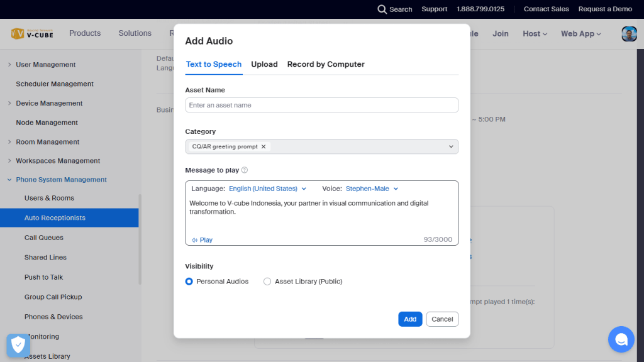Change the Voice Stephen-Male dropdown
The height and width of the screenshot is (362, 644).
click(372, 189)
